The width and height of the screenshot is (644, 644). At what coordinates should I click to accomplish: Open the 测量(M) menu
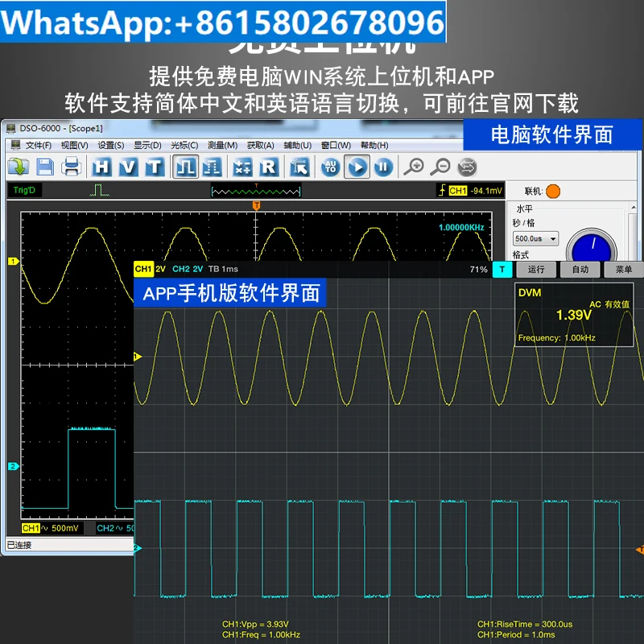point(223,145)
